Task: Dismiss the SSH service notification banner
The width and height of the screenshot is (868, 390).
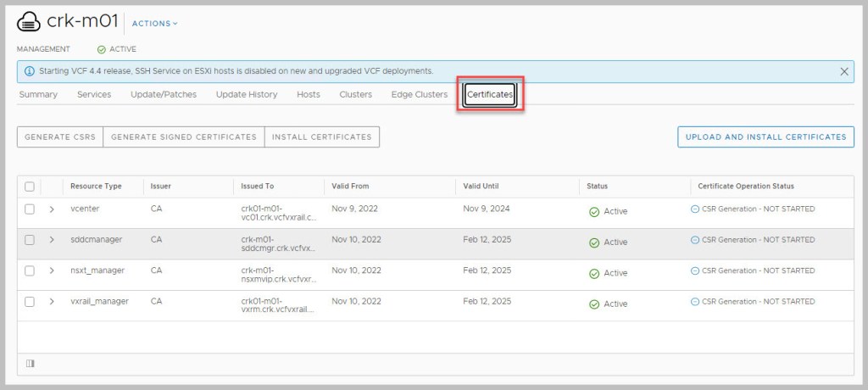Action: 844,71
